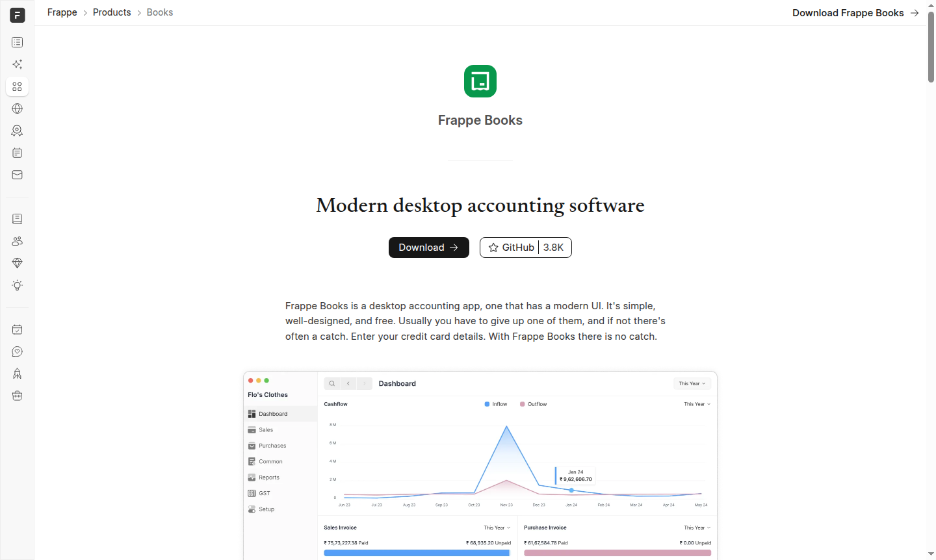Click the lightbulb icon in the sidebar
The width and height of the screenshot is (936, 560).
pyautogui.click(x=17, y=285)
